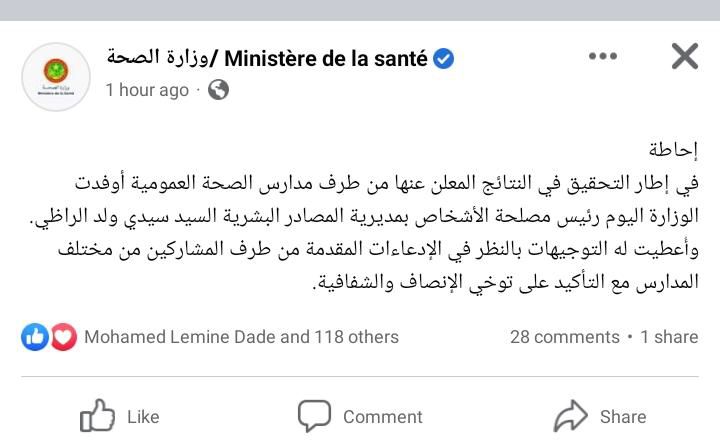Click the Arabic heading إحاطة
The image size is (720, 447).
[673, 150]
